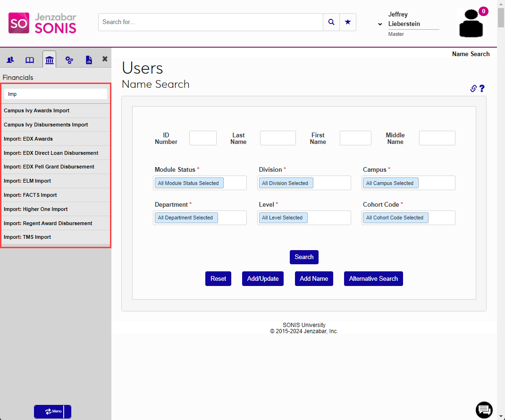The image size is (505, 420).
Task: Open the gears systems module icon
Action: click(69, 59)
